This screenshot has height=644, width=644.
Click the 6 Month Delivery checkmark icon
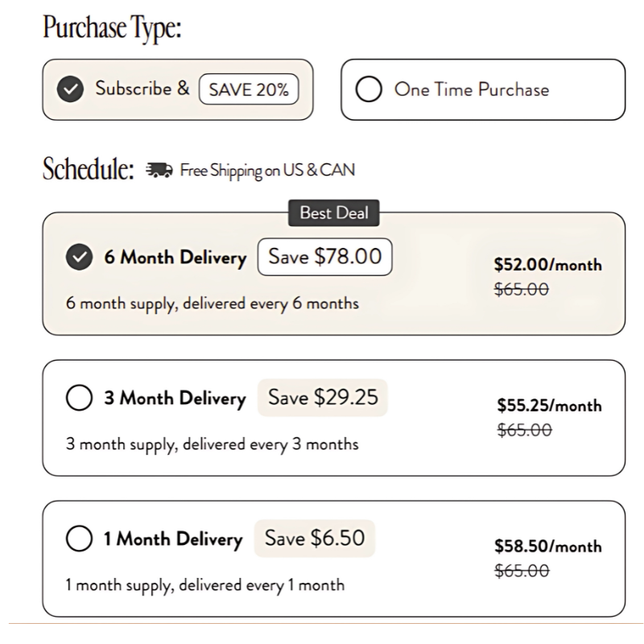pos(78,258)
